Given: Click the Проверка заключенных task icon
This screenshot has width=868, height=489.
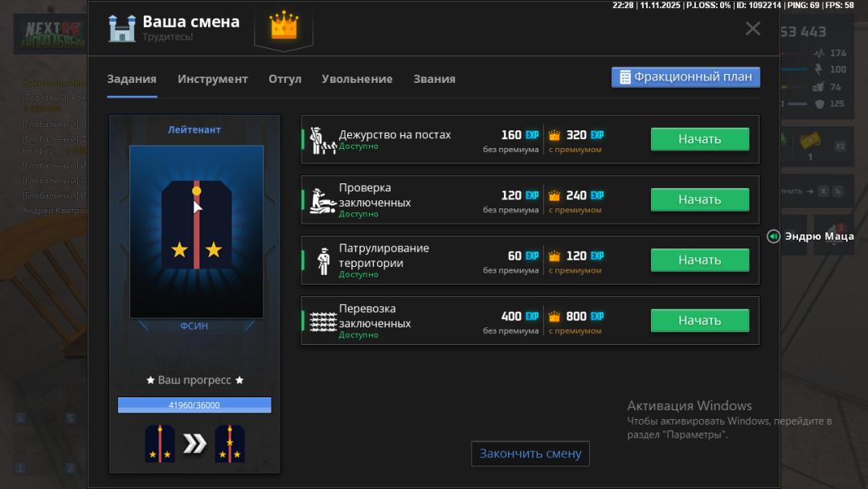Looking at the screenshot, I should click(x=323, y=200).
